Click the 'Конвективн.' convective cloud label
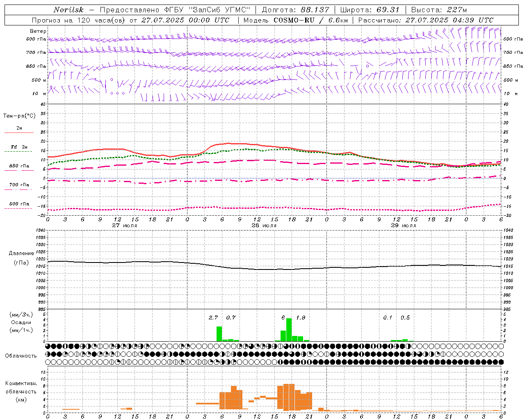This screenshot has height=420, width=525. click(x=21, y=383)
